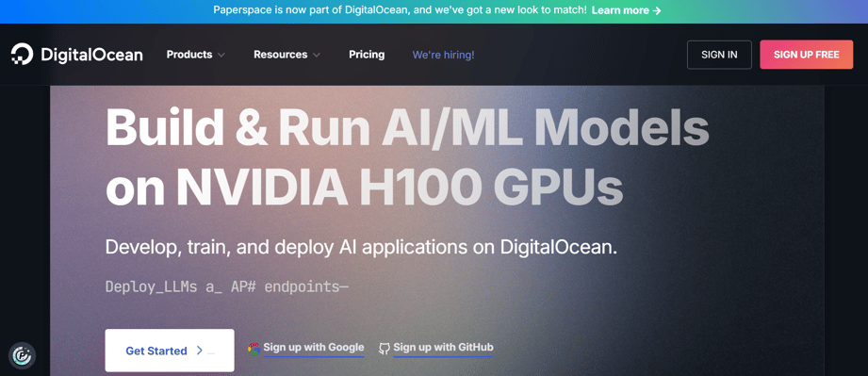
Task: Open the cookie preferences badge icon
Action: 22,355
